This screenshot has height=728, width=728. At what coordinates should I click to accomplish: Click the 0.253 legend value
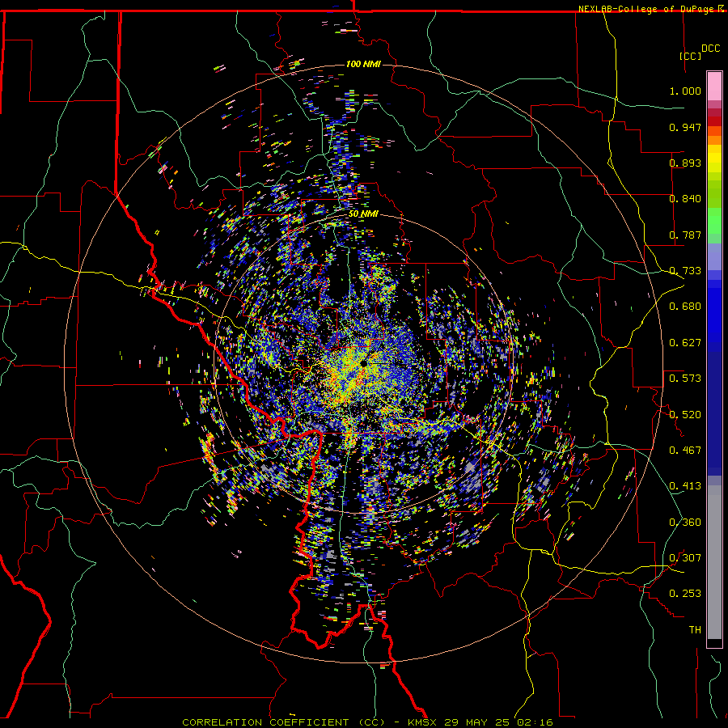pyautogui.click(x=685, y=594)
